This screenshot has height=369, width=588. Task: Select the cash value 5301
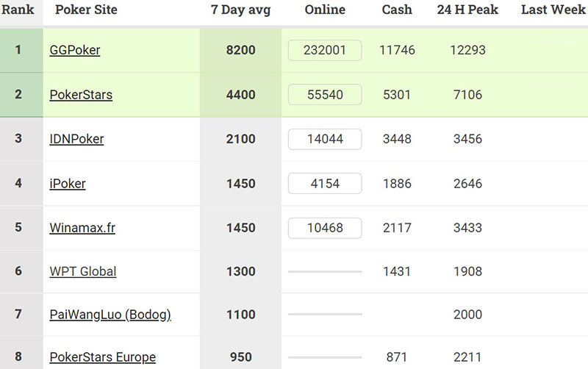coord(397,95)
